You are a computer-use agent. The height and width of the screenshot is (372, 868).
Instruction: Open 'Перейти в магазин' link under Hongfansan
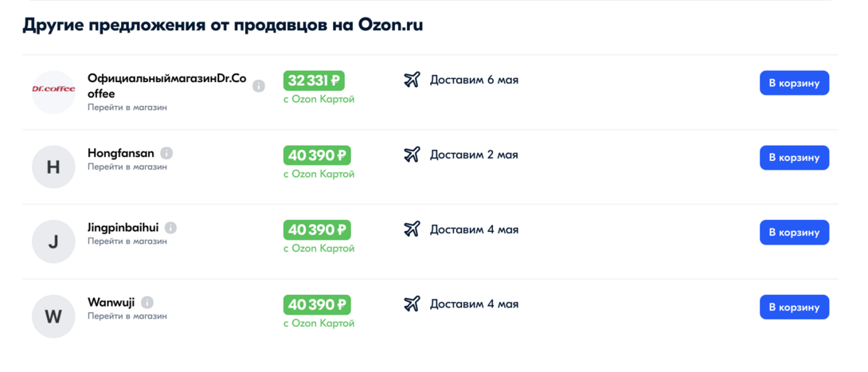click(x=127, y=167)
